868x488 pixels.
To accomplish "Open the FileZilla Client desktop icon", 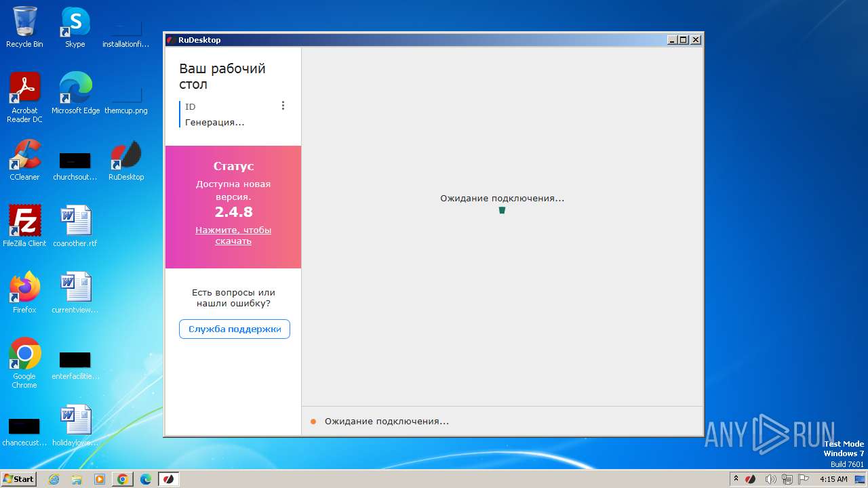I will 24,226.
